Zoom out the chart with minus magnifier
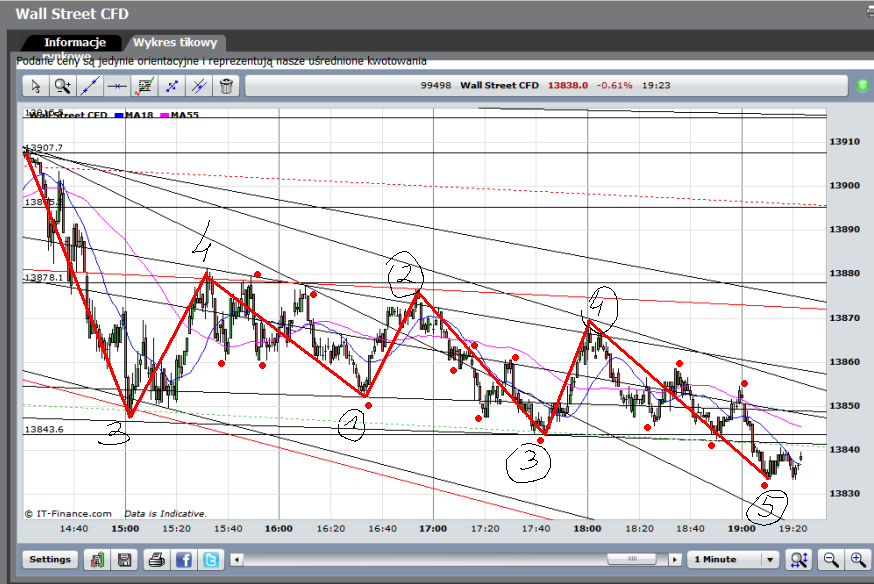The width and height of the screenshot is (874, 584). (831, 560)
